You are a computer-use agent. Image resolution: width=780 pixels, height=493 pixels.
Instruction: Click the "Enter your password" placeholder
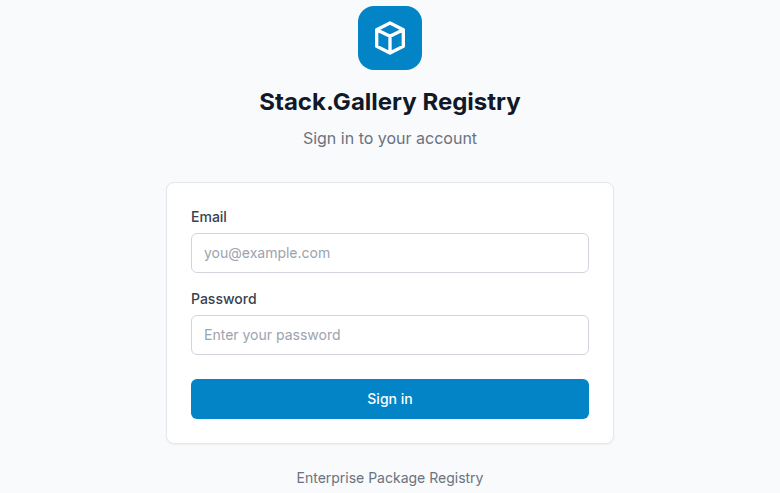coord(272,335)
